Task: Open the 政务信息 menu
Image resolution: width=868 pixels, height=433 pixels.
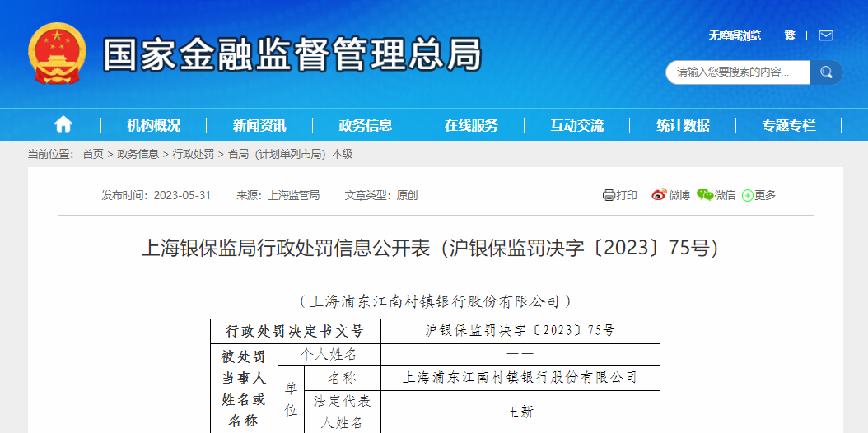Action: click(x=366, y=125)
